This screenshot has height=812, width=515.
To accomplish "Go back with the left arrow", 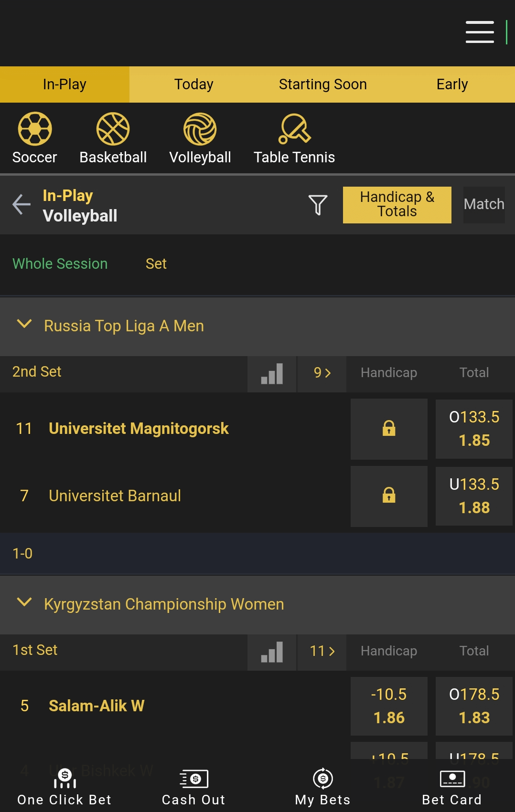I will pos(21,205).
